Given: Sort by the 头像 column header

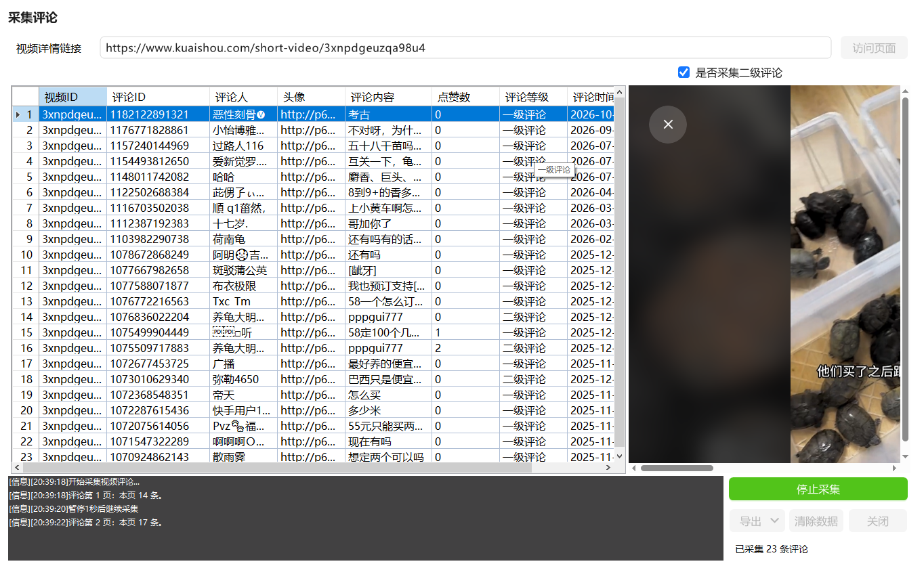Looking at the screenshot, I should click(311, 97).
